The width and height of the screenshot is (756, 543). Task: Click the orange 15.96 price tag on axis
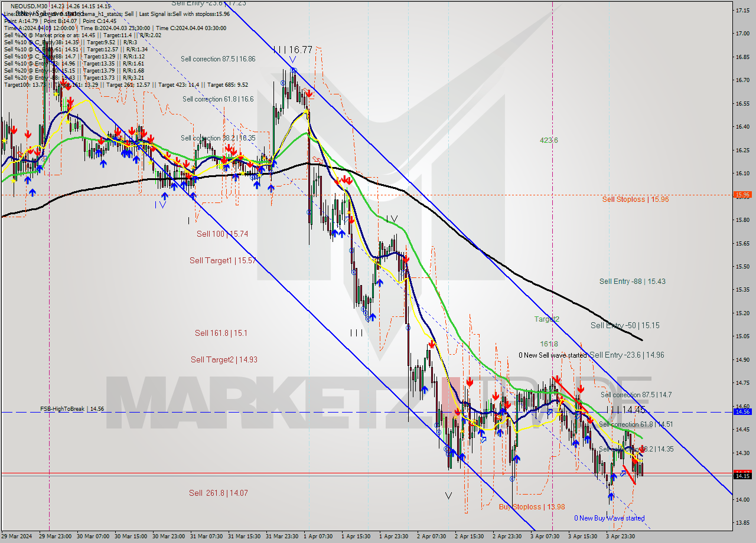tap(742, 194)
